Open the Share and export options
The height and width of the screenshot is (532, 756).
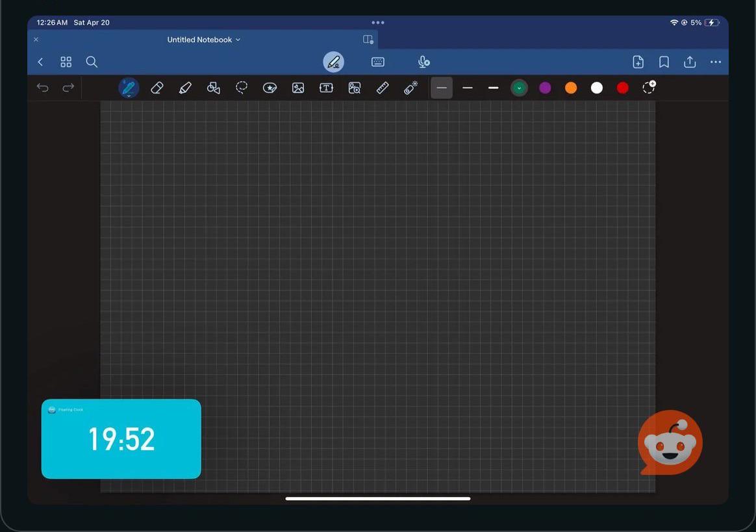click(689, 61)
